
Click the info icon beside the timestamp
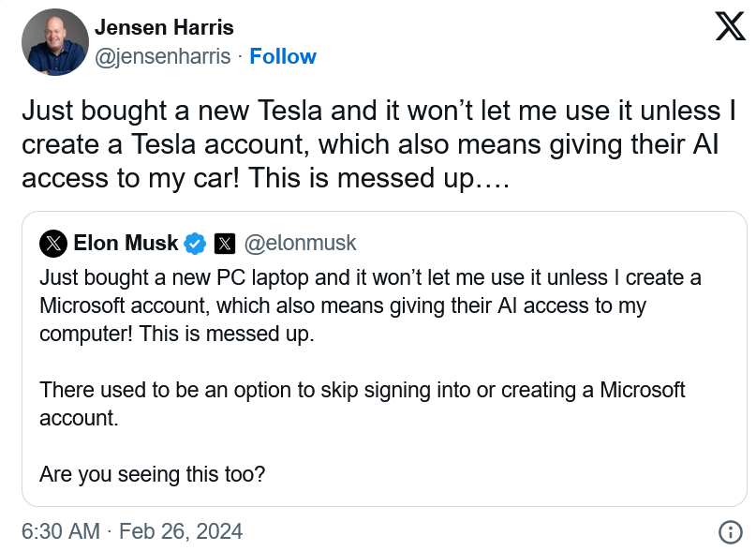point(730,531)
